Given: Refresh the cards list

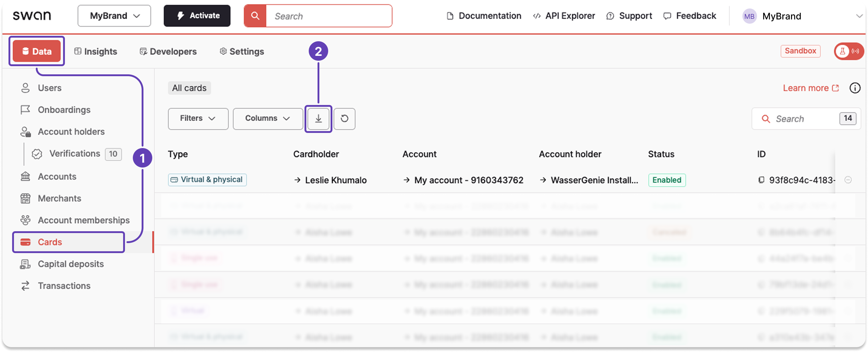Looking at the screenshot, I should [x=344, y=119].
